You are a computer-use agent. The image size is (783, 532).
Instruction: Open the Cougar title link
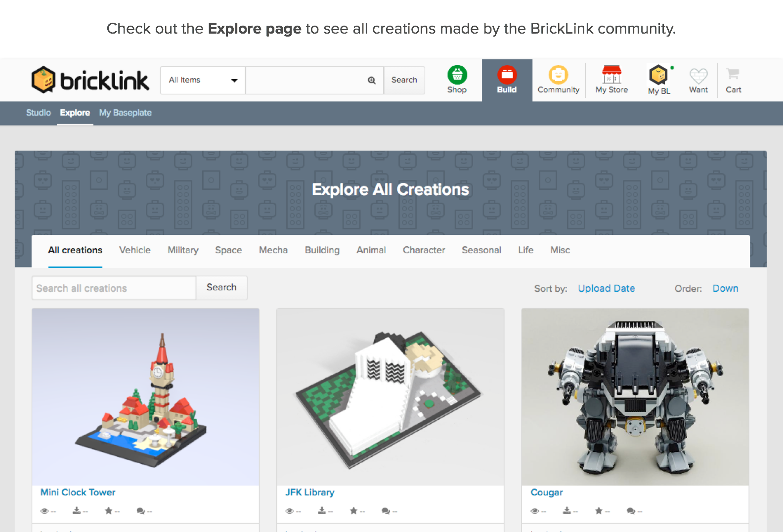click(547, 492)
